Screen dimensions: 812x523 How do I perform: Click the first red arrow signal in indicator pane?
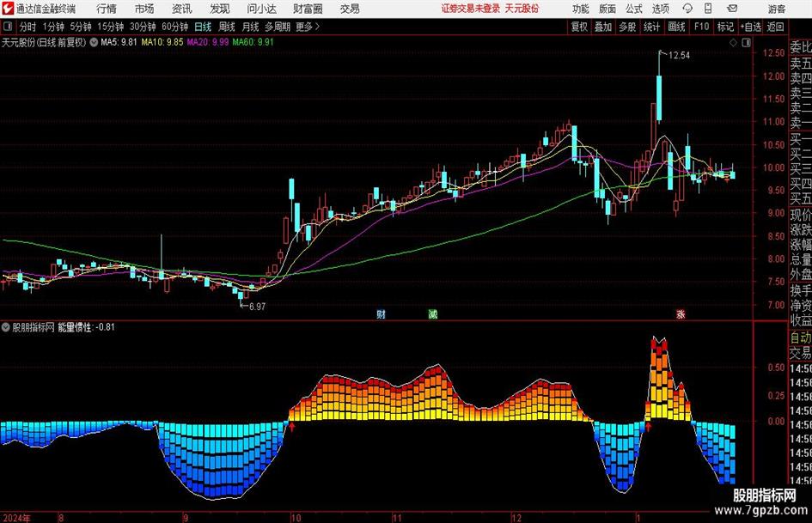click(x=292, y=427)
